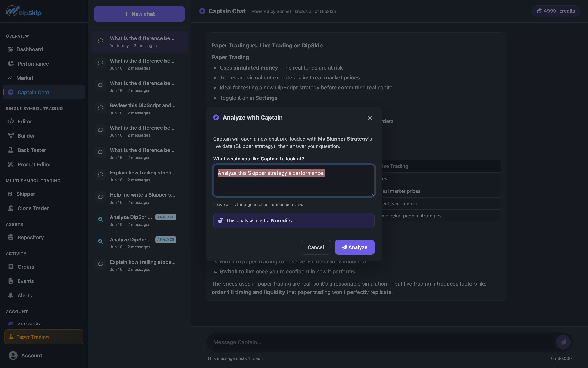
Task: Open Clone Trader icon
Action: (x=11, y=208)
